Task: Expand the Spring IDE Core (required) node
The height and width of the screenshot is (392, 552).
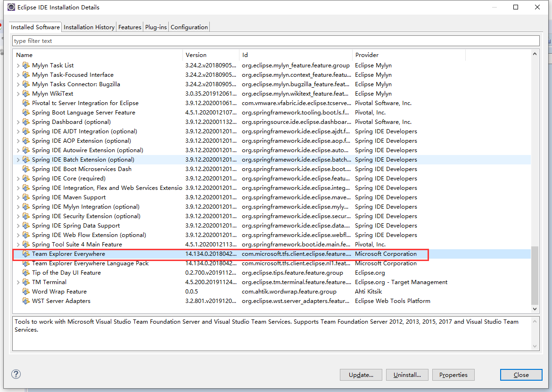Action: [x=18, y=178]
